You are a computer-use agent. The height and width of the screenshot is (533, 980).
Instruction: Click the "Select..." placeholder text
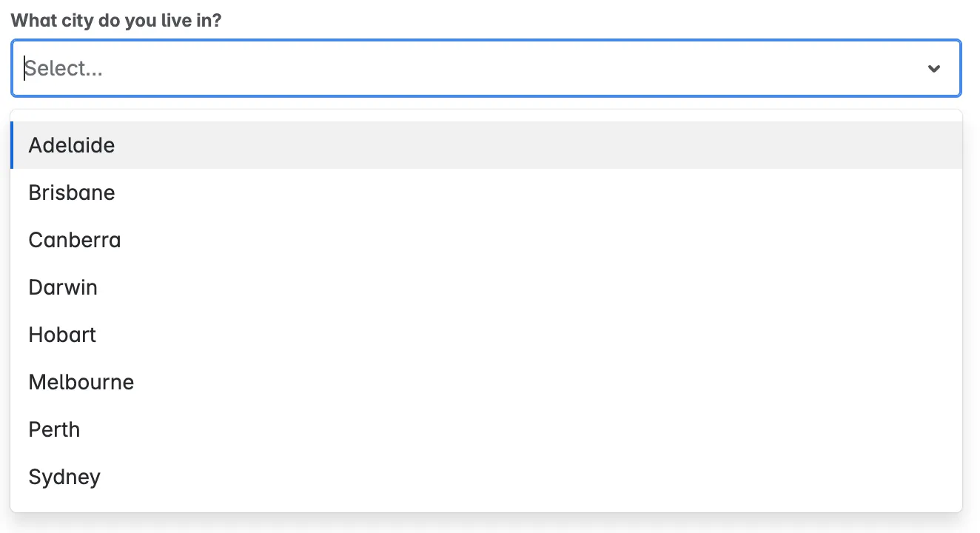[x=64, y=69]
